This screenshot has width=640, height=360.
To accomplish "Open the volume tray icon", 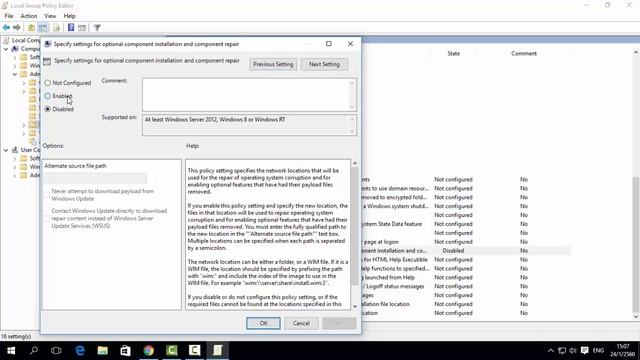I will tap(573, 351).
